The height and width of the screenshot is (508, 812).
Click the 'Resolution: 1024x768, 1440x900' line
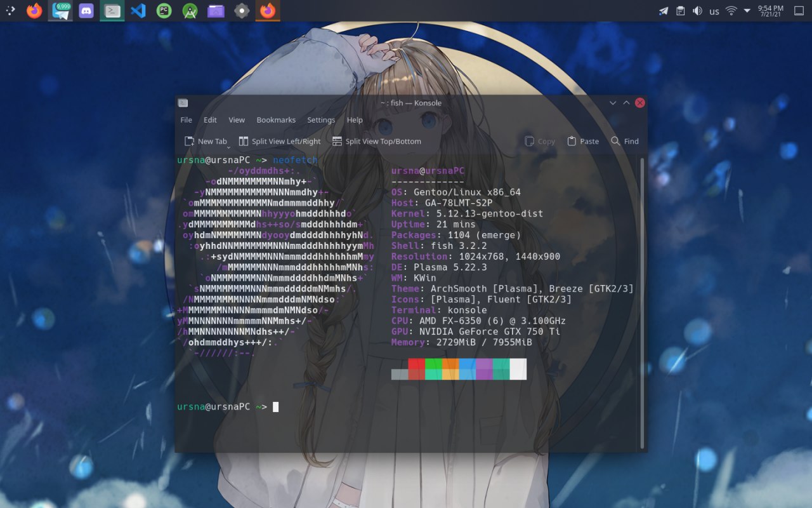coord(476,257)
